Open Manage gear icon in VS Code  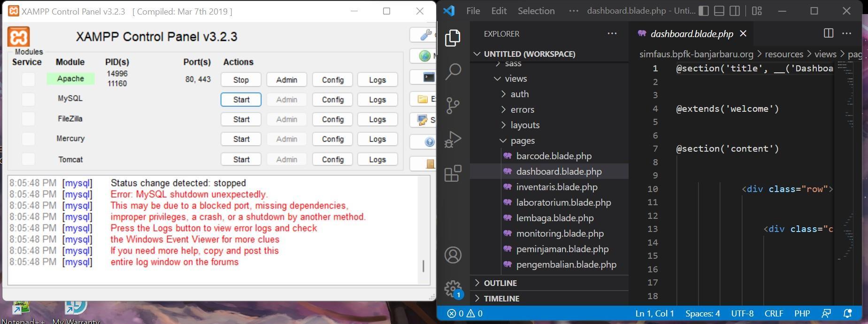(453, 288)
